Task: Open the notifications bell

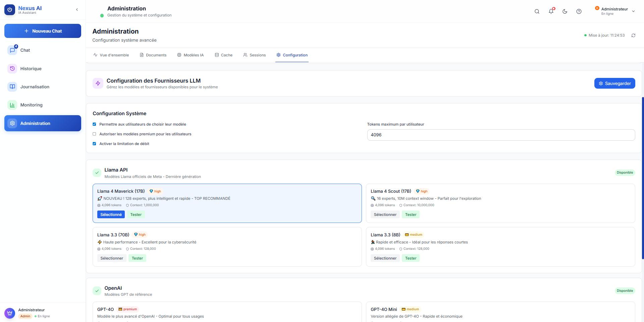Action: (x=551, y=11)
